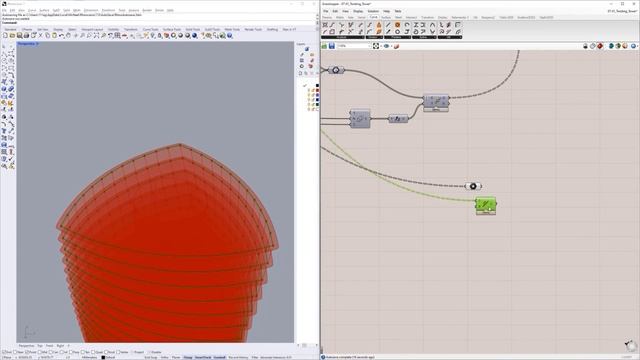Select the component connected to the dashed wire

(x=436, y=102)
